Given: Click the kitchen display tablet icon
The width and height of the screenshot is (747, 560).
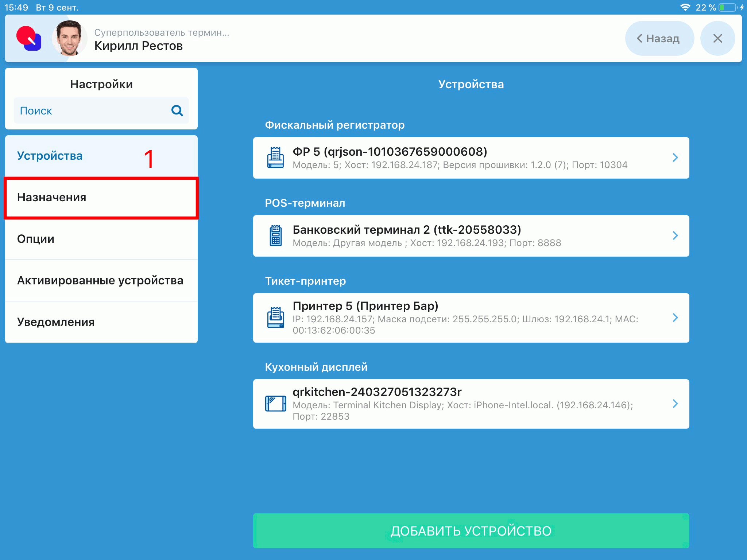Looking at the screenshot, I should tap(275, 404).
